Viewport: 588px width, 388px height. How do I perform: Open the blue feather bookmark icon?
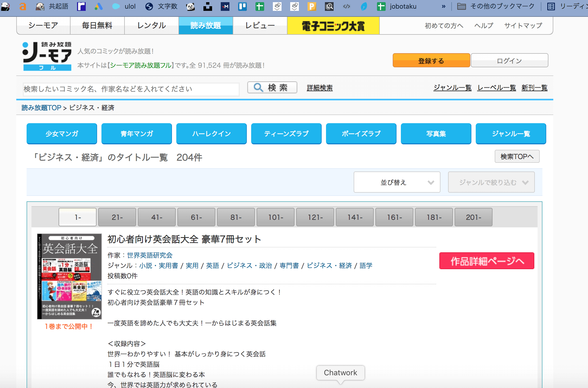364,6
